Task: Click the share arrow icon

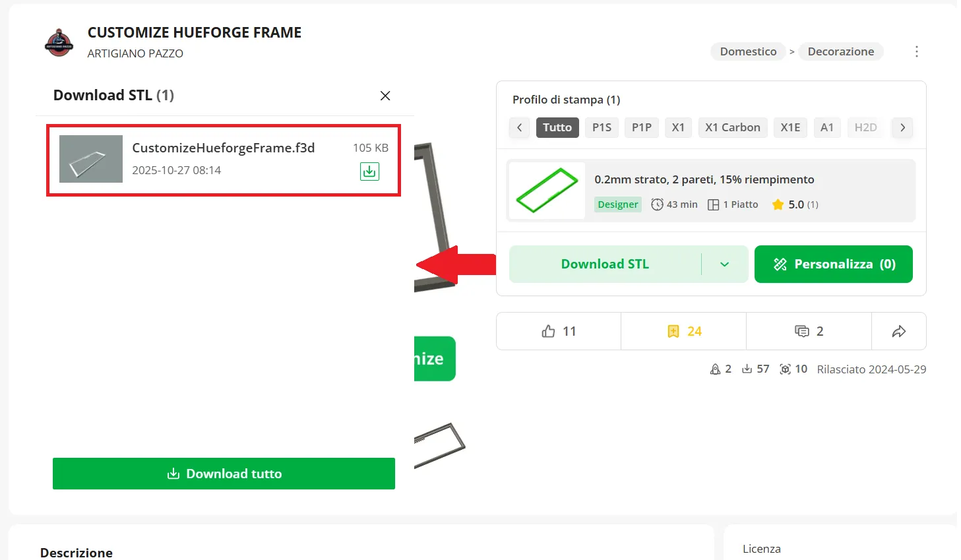Action: click(x=899, y=331)
